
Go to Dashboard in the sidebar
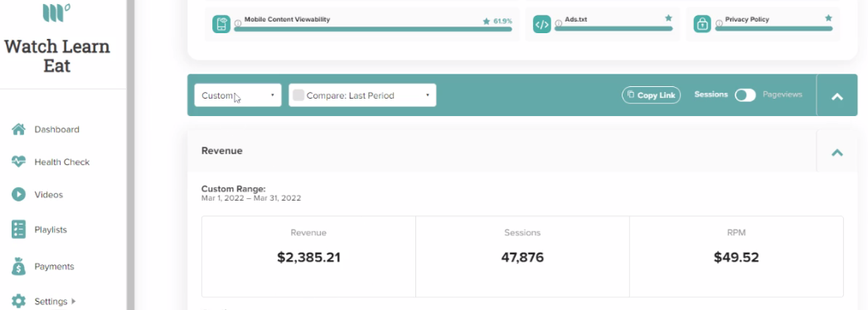click(56, 129)
